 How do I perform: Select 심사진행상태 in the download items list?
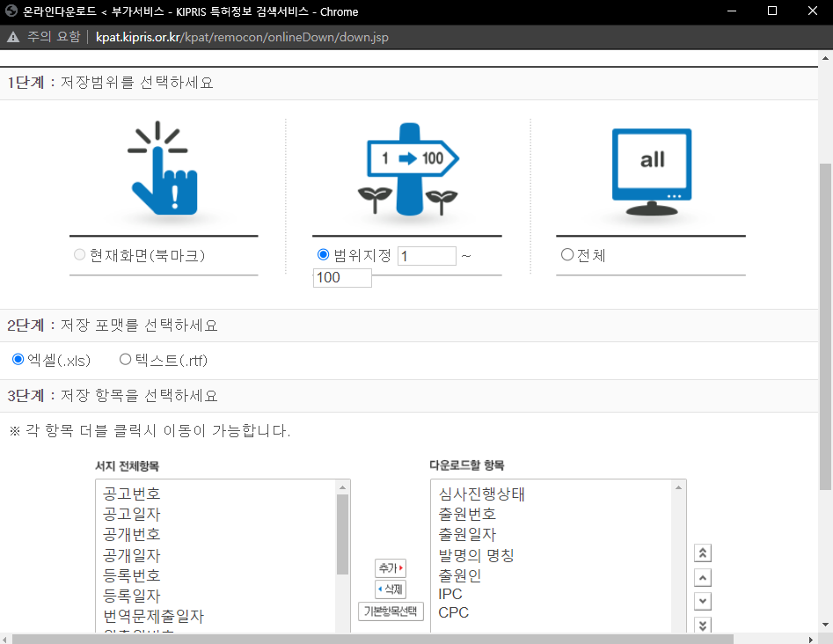pyautogui.click(x=481, y=494)
